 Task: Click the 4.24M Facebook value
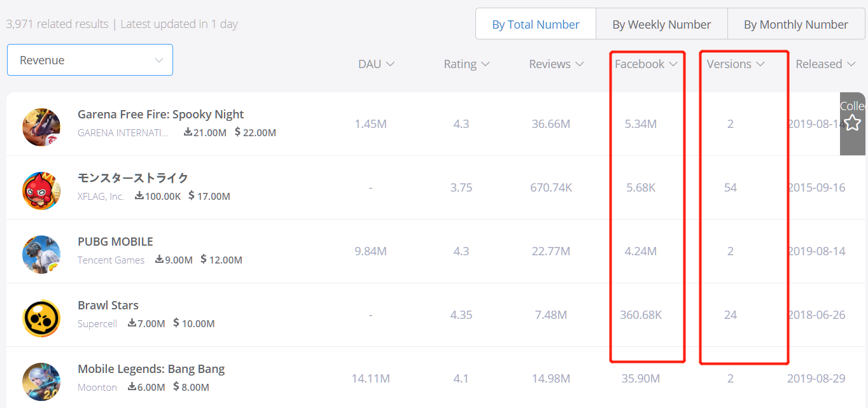(x=641, y=251)
